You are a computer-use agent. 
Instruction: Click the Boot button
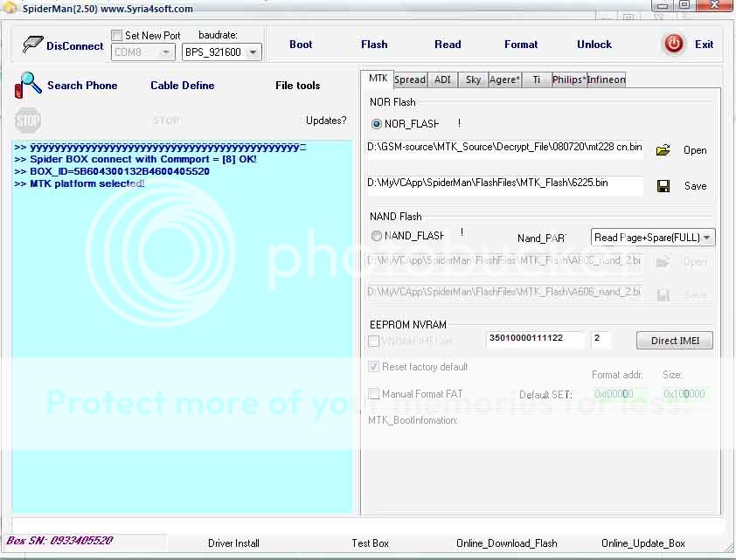tap(301, 45)
